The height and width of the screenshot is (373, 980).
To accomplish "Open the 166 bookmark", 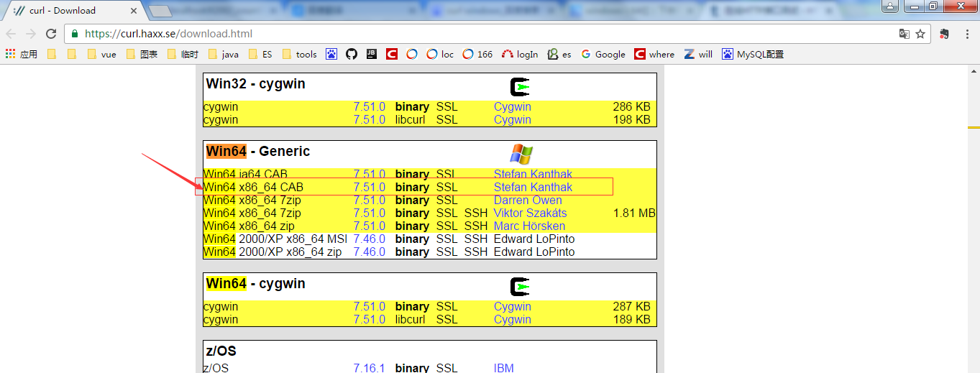I will [x=477, y=54].
